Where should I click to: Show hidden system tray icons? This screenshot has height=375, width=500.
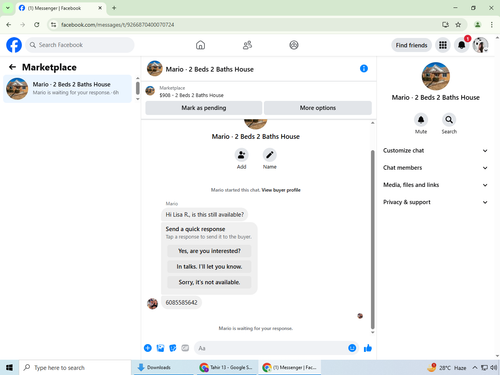(x=475, y=368)
